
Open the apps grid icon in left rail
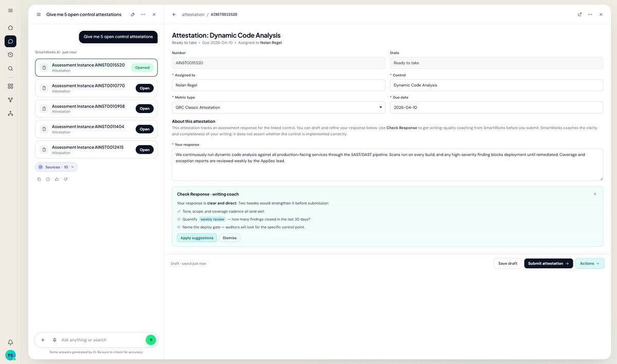(10, 86)
